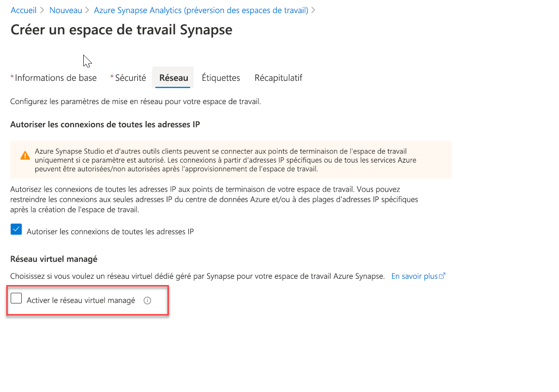Viewport: 559px width, 392px height.
Task: Open the Récapitulatif tab
Action: (278, 78)
